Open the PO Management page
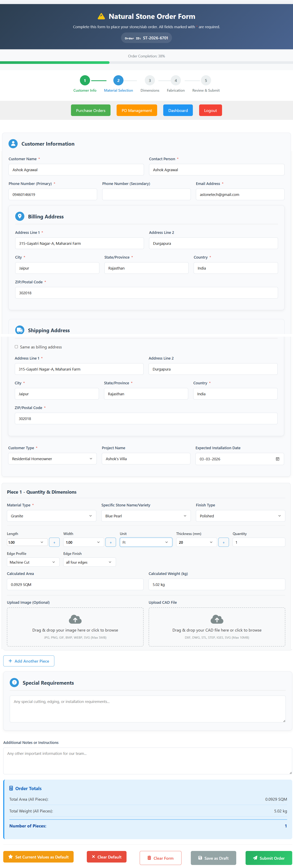Screen dimensions: 293x868 click(137, 111)
